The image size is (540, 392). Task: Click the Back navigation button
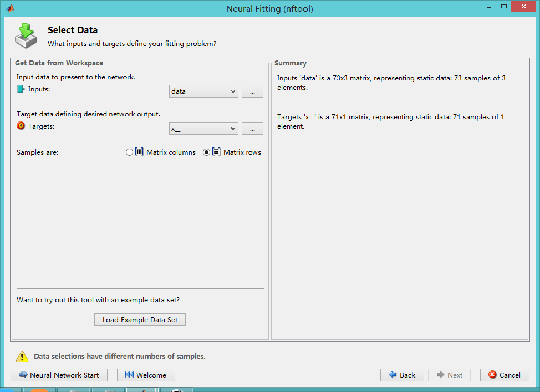[x=402, y=375]
